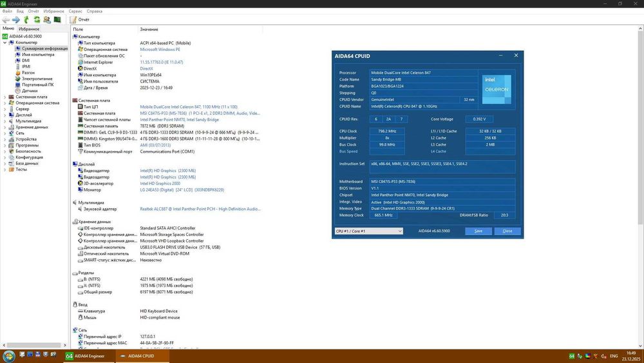Click the Intel Celeron logo in the CPUID window

pos(497,89)
